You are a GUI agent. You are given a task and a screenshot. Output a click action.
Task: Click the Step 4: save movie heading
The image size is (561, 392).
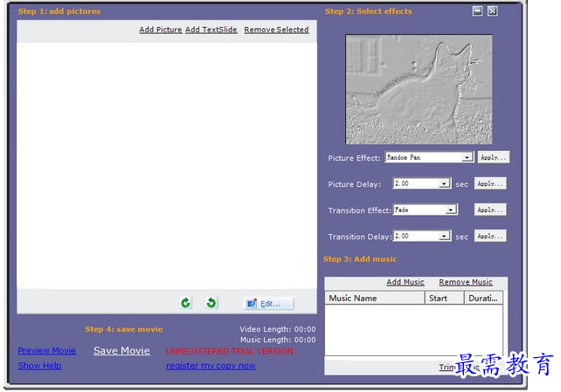coord(124,329)
